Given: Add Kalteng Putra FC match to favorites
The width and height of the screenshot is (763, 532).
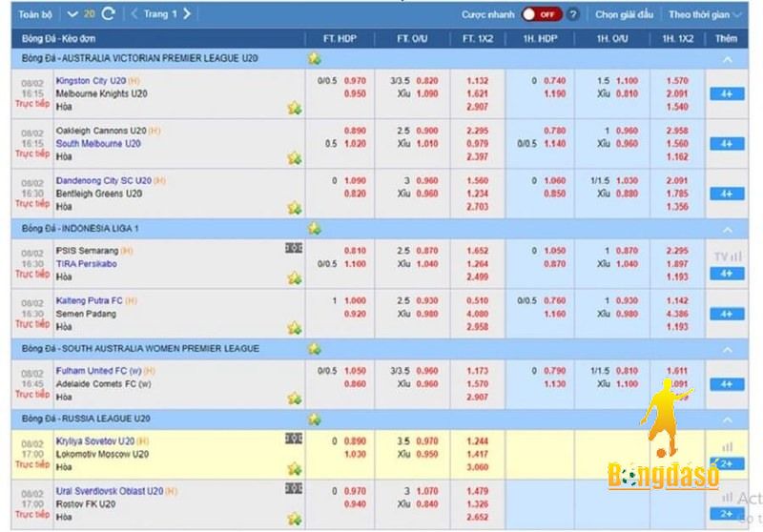Looking at the screenshot, I should [295, 328].
